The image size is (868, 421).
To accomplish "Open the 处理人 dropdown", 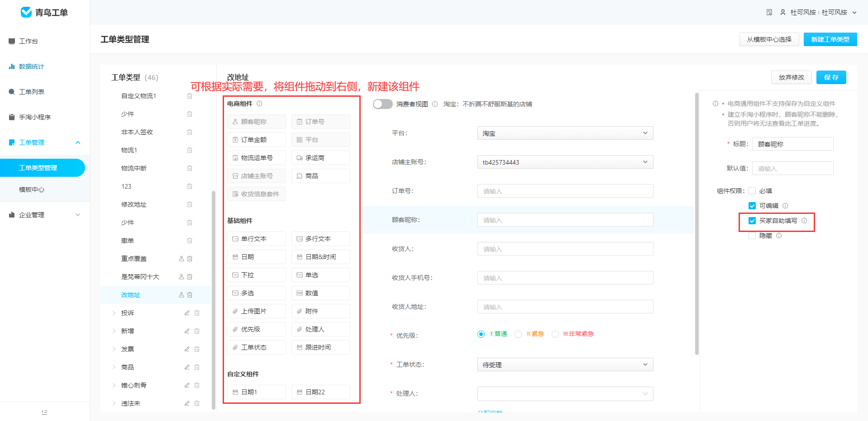I will (565, 393).
